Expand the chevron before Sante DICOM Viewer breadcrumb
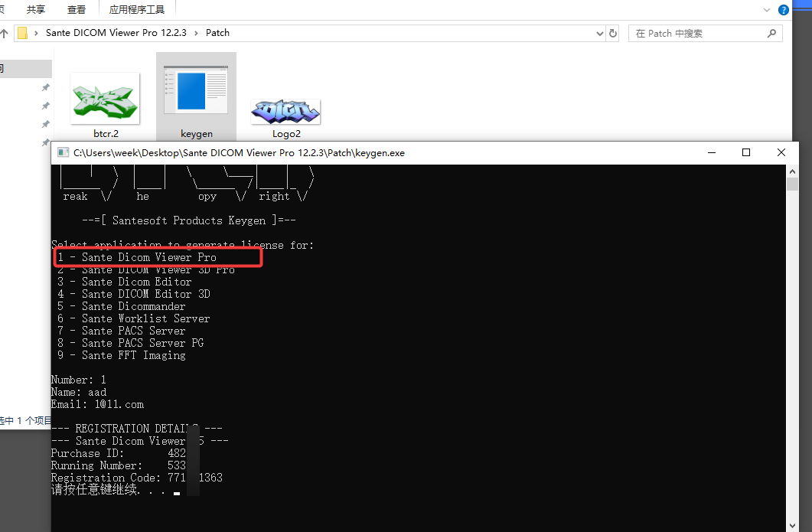 tap(36, 33)
